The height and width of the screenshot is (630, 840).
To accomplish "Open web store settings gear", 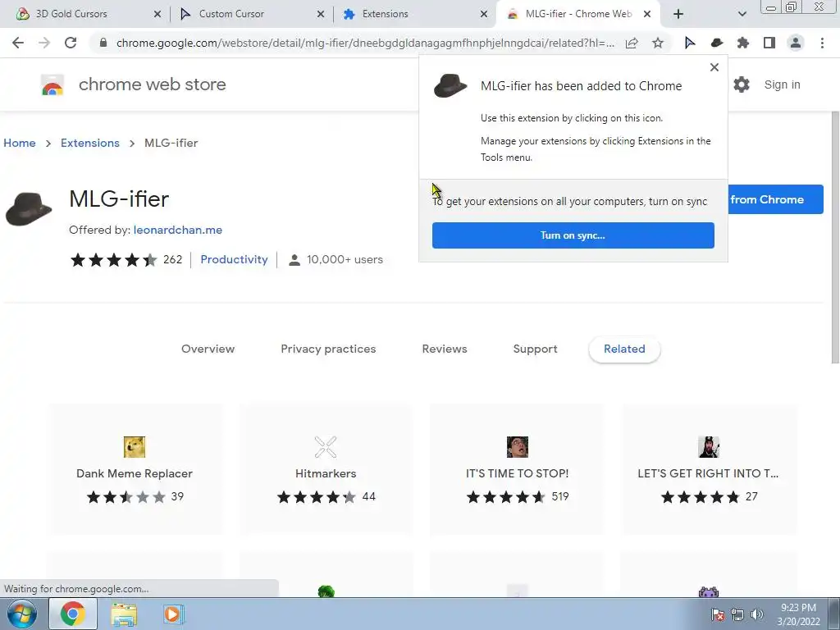I will pos(742,84).
